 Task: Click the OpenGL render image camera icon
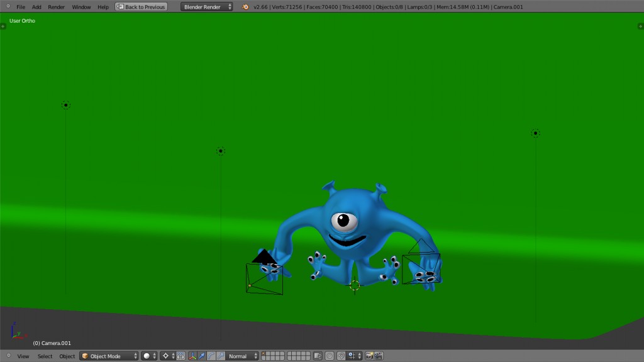[369, 356]
